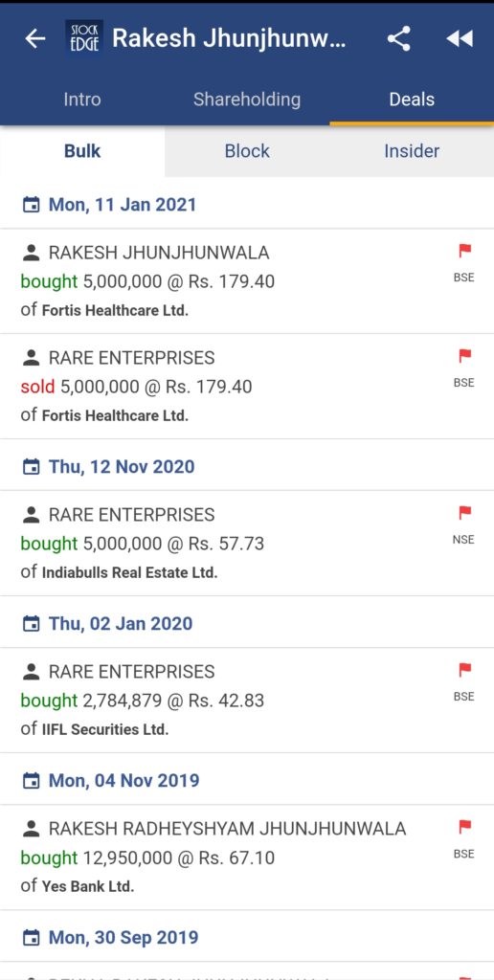Click red flag on Rakesh Jhunjhunwala Fortis deal
The image size is (494, 980).
(464, 252)
